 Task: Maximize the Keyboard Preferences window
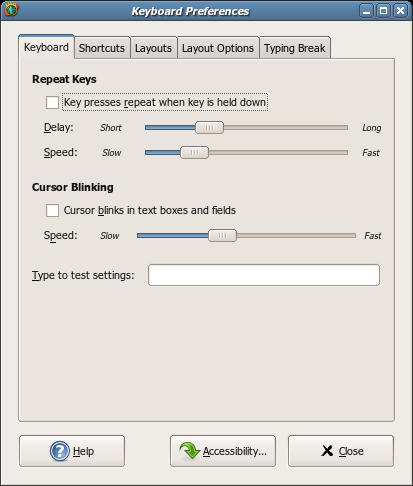click(383, 11)
